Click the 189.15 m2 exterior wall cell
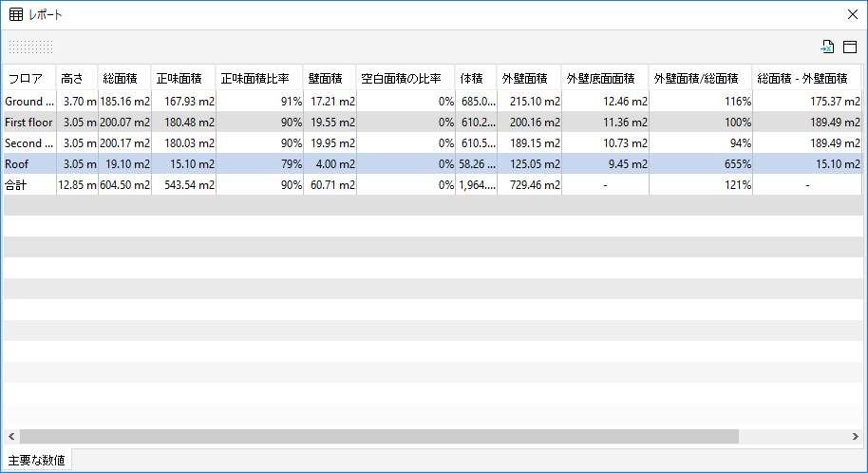 [529, 143]
